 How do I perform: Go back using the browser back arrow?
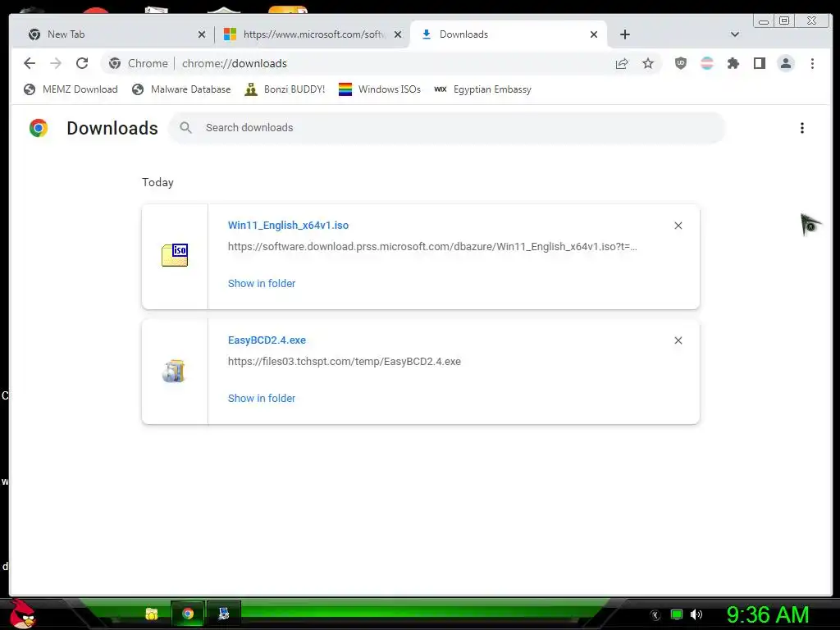[x=30, y=63]
